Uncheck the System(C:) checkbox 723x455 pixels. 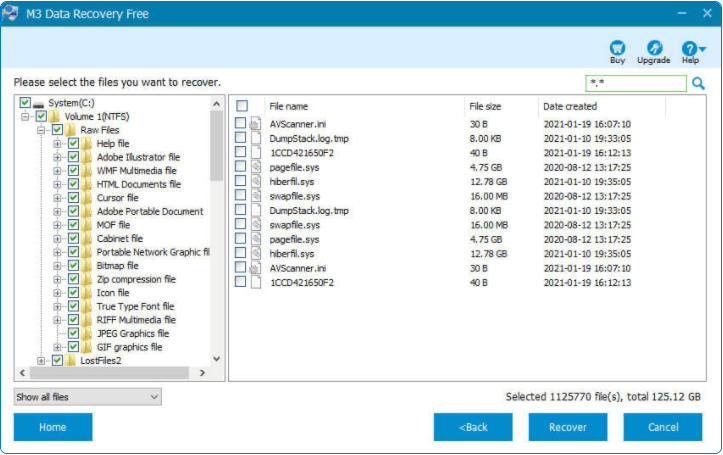(25, 102)
